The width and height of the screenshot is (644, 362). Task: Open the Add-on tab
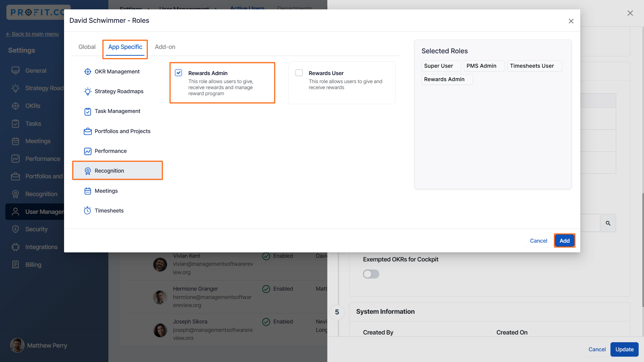(165, 47)
